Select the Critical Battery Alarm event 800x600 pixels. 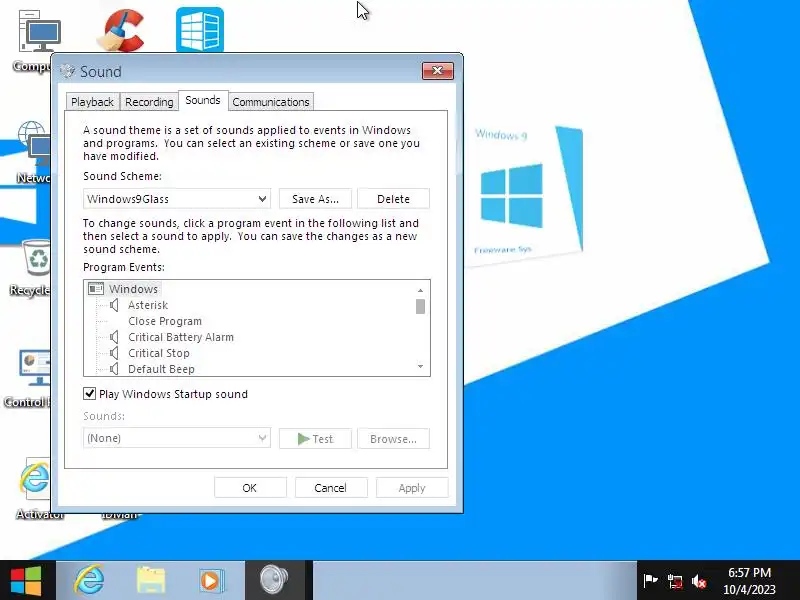[x=181, y=337]
